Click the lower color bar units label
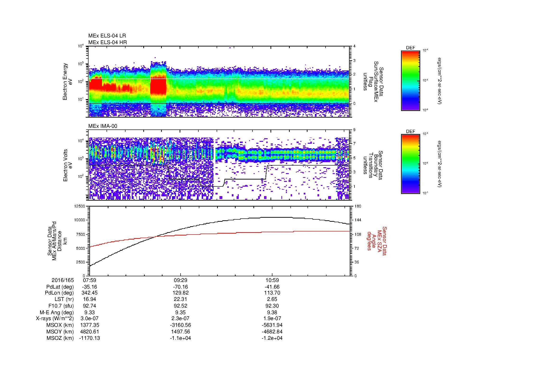This screenshot has width=555, height=392. pyautogui.click(x=439, y=164)
